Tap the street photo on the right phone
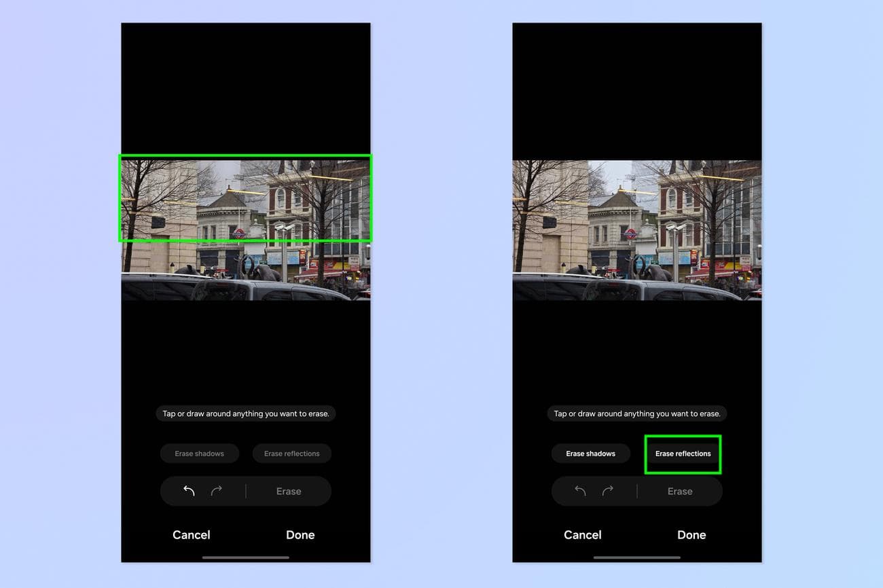This screenshot has height=588, width=883. point(637,230)
